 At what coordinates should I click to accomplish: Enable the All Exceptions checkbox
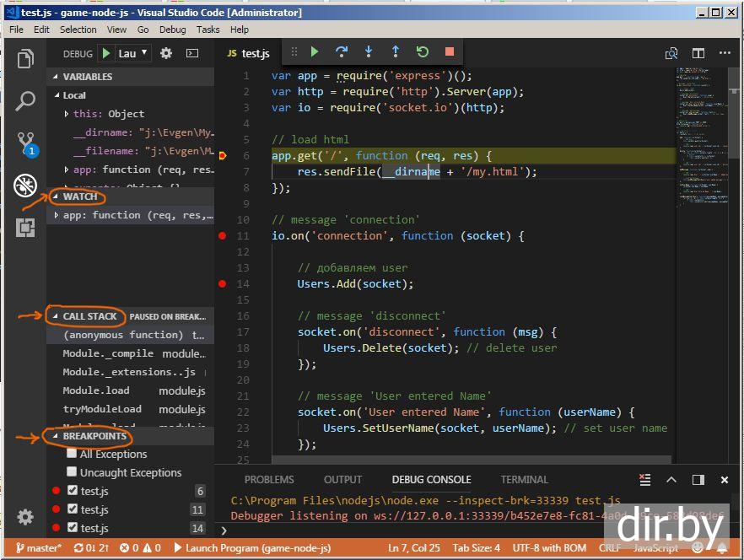coord(72,454)
